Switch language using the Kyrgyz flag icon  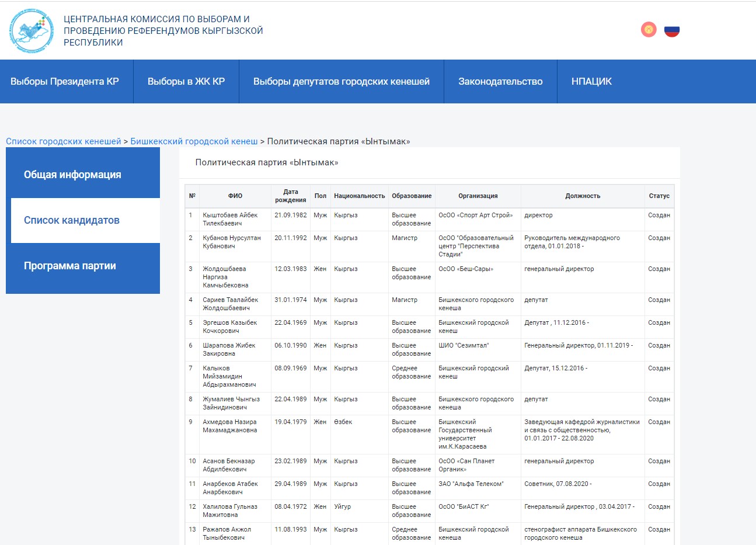[x=649, y=29]
